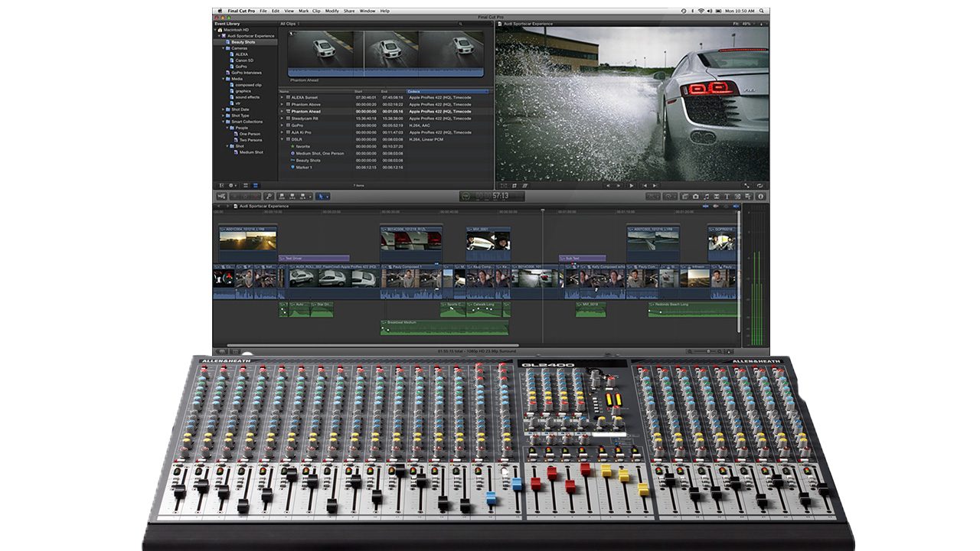Select the AJA Ki Pro clip row
Screen dimensions: 980x551
click(x=387, y=132)
